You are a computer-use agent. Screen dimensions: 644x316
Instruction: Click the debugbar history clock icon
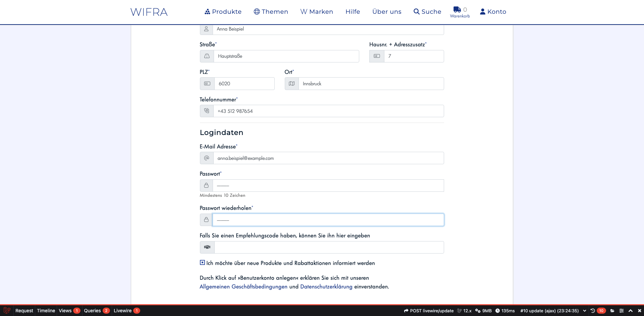pyautogui.click(x=593, y=311)
